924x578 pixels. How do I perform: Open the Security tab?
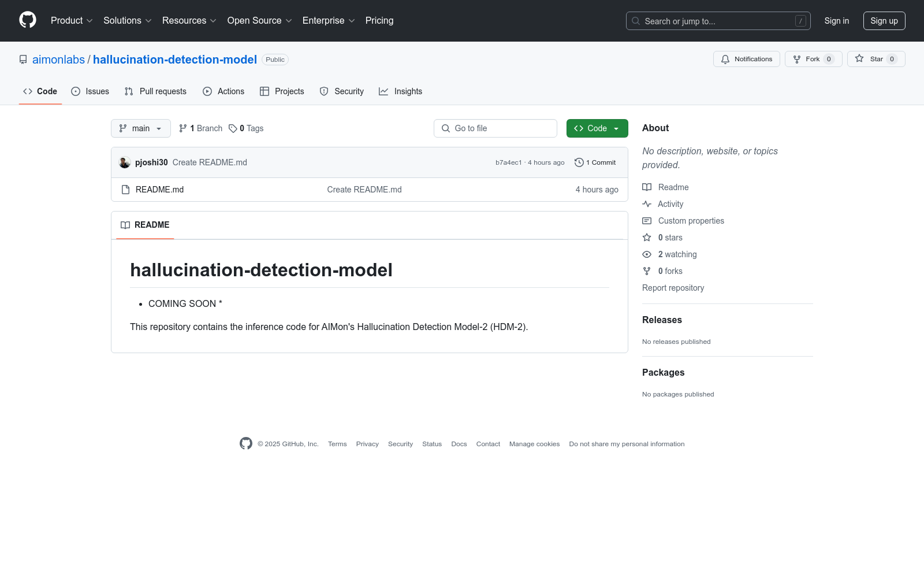tap(342, 91)
